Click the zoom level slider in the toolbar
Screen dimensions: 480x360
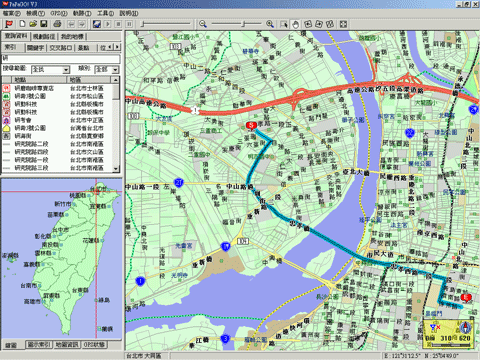pyautogui.click(x=236, y=24)
